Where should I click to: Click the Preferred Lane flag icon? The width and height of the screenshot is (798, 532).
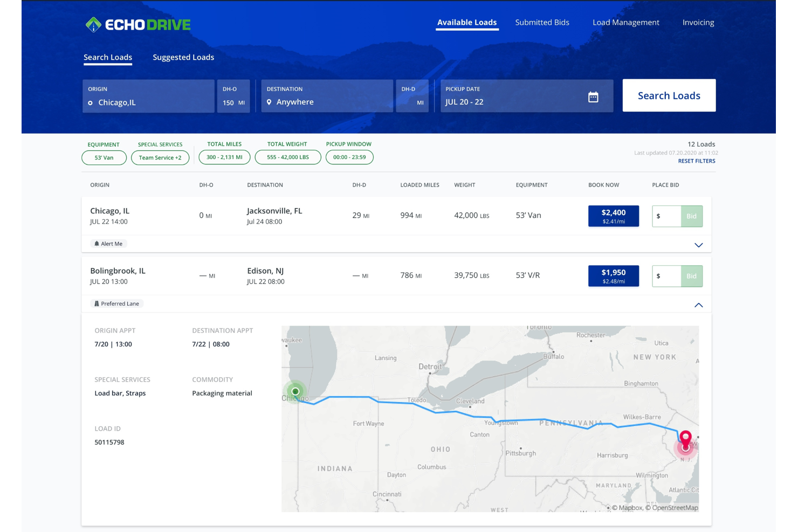pos(98,303)
